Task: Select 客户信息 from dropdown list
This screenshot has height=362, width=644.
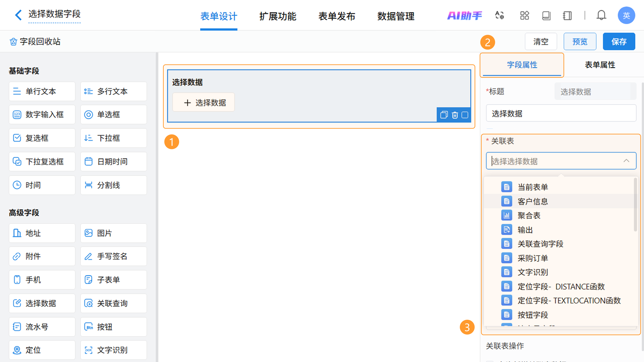Action: (532, 201)
